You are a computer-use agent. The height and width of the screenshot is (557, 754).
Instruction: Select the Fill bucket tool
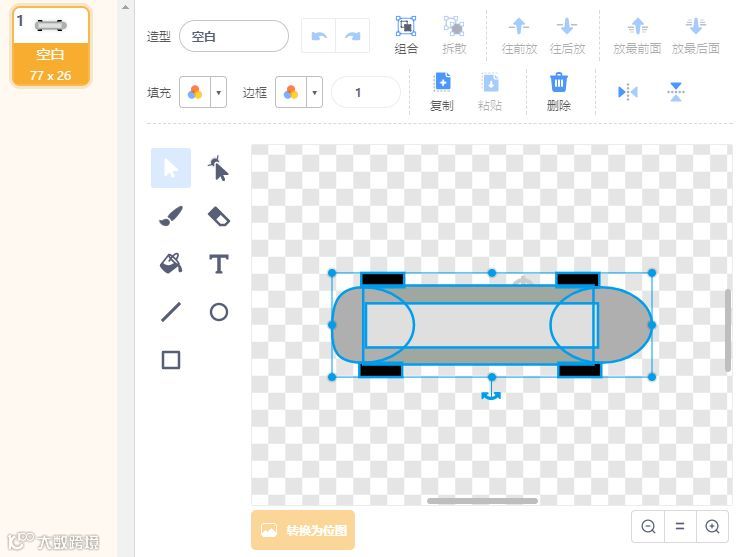pyautogui.click(x=171, y=264)
